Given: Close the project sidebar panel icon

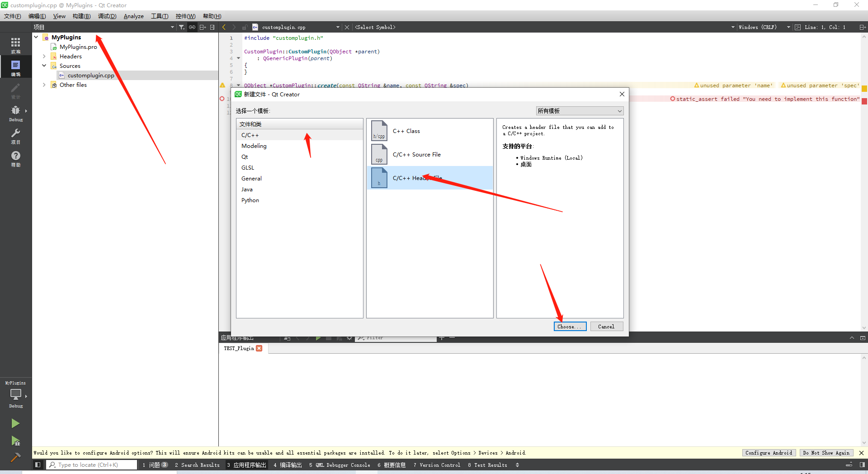Looking at the screenshot, I should [212, 27].
